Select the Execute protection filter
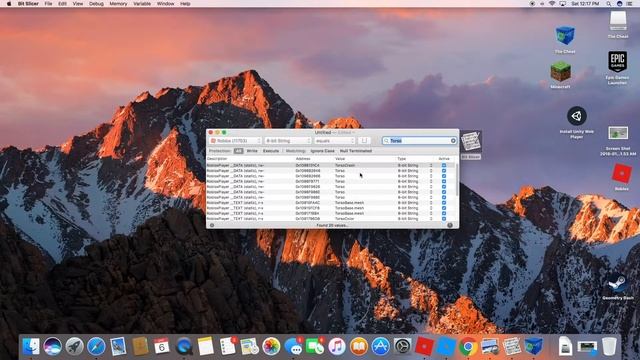This screenshot has height=360, width=640. [271, 151]
